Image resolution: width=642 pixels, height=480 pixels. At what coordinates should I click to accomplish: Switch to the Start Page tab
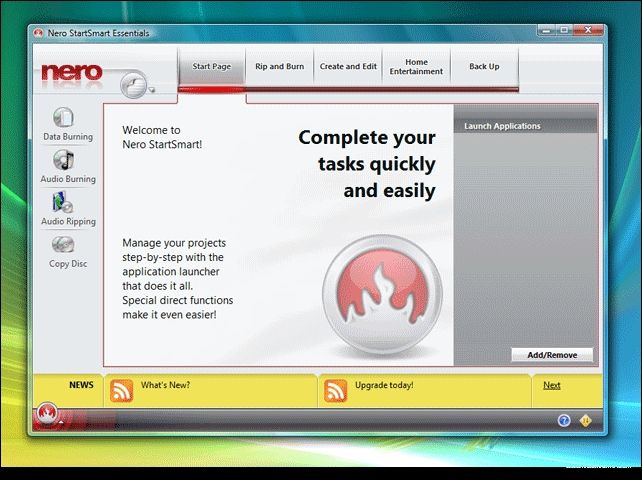coord(212,66)
